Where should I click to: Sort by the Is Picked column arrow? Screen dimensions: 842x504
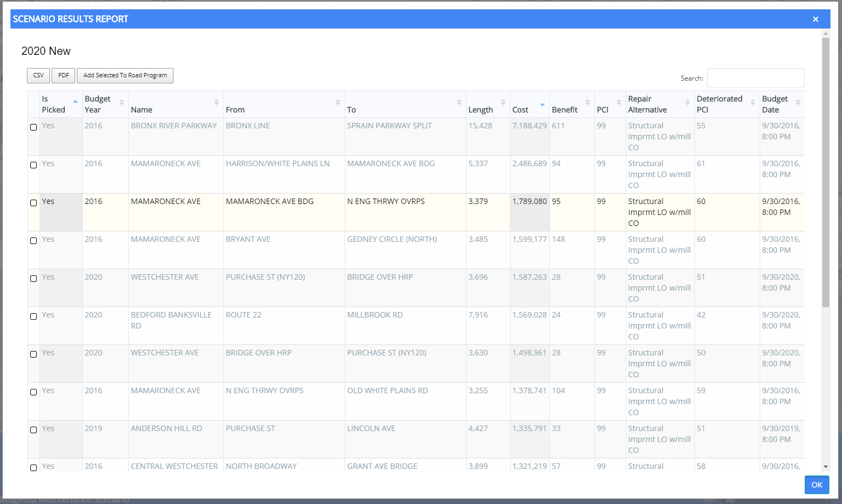point(75,101)
